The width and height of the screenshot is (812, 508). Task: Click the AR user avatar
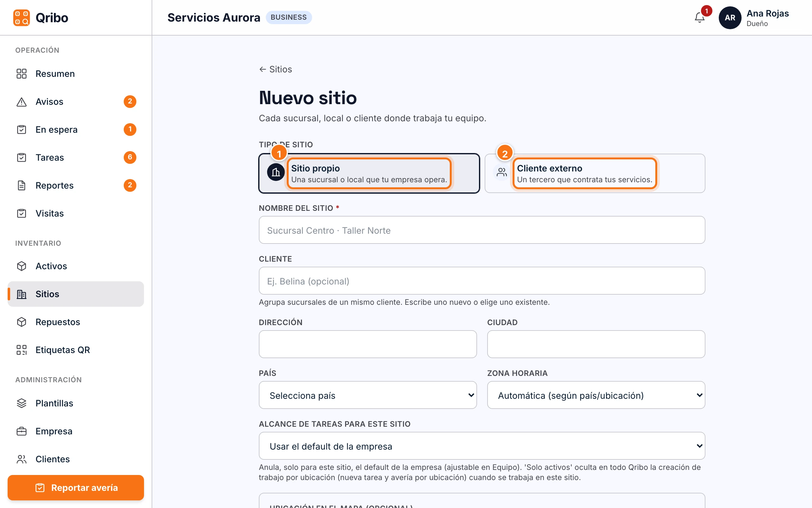click(730, 17)
